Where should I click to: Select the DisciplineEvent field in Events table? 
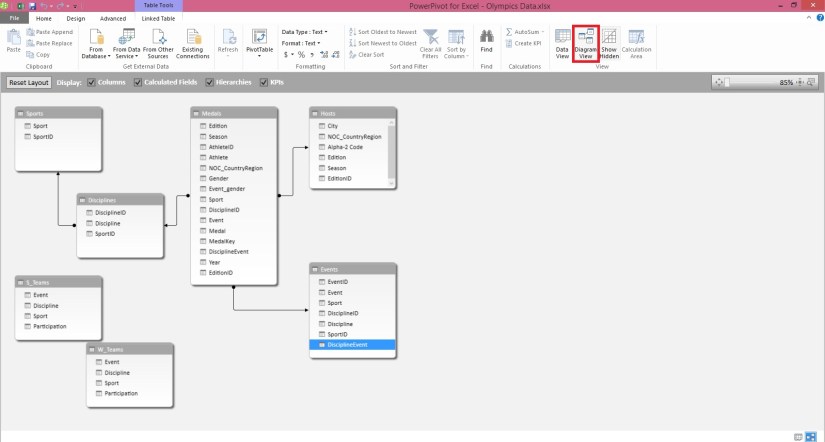(353, 345)
